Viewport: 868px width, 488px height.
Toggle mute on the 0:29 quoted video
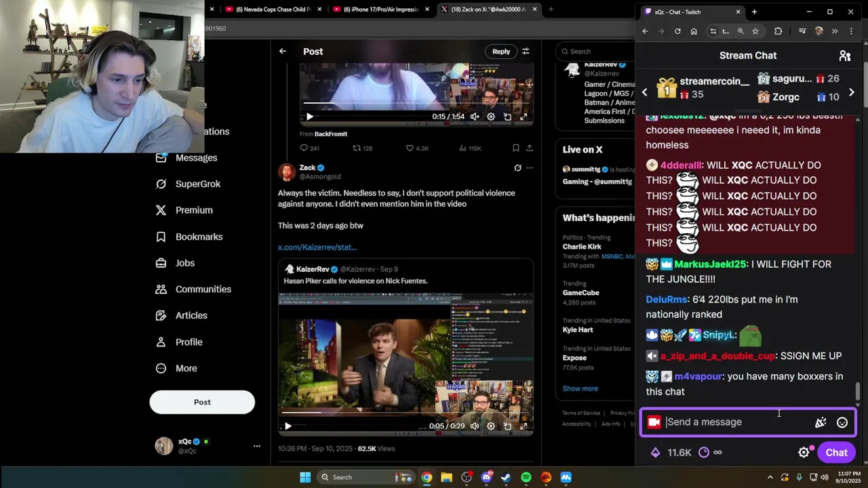pos(475,426)
